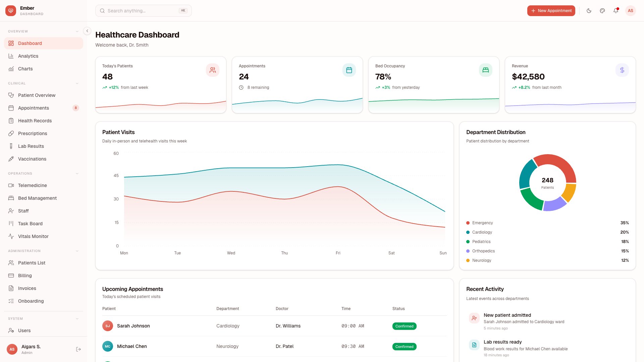The width and height of the screenshot is (644, 362).
Task: Toggle dark mode with the moon icon
Action: [x=589, y=11]
